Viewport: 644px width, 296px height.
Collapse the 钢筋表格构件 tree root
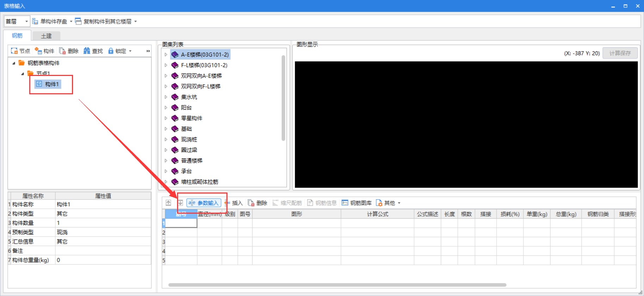pyautogui.click(x=14, y=63)
